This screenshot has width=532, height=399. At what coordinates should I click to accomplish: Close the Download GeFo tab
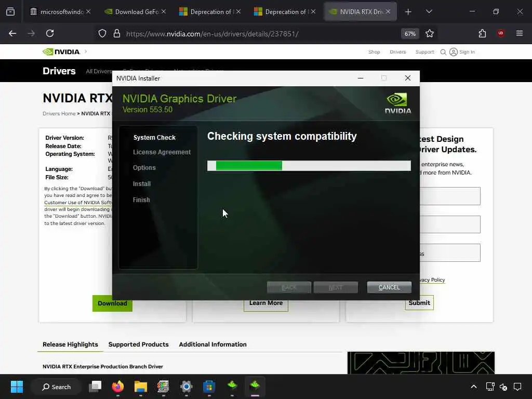click(x=164, y=11)
